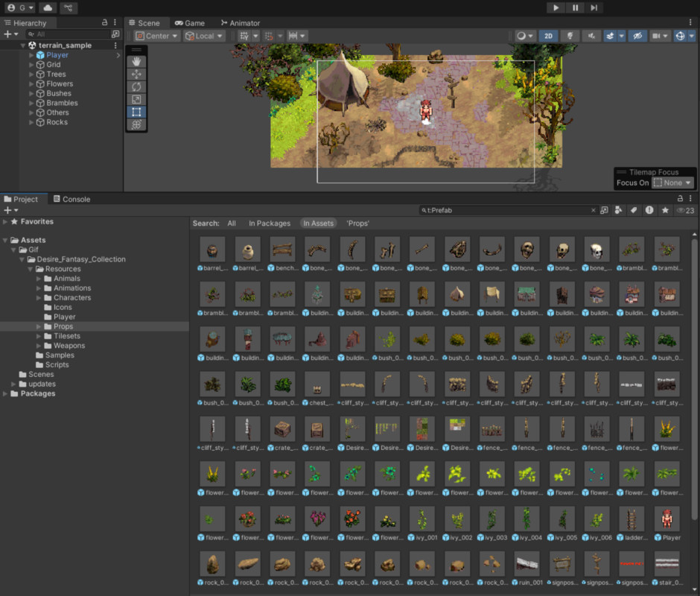This screenshot has height=596, width=700.
Task: Open the Center pivot dropdown
Action: pyautogui.click(x=156, y=37)
